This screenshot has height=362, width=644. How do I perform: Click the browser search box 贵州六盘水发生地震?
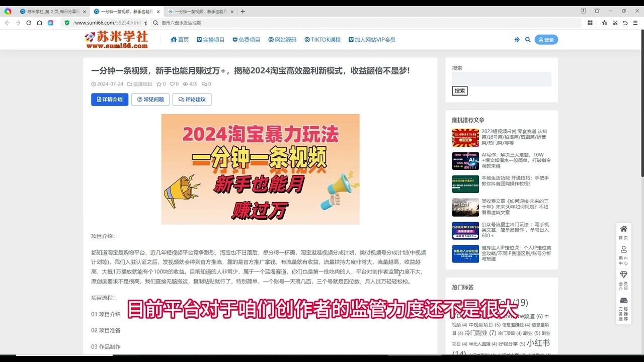366,23
